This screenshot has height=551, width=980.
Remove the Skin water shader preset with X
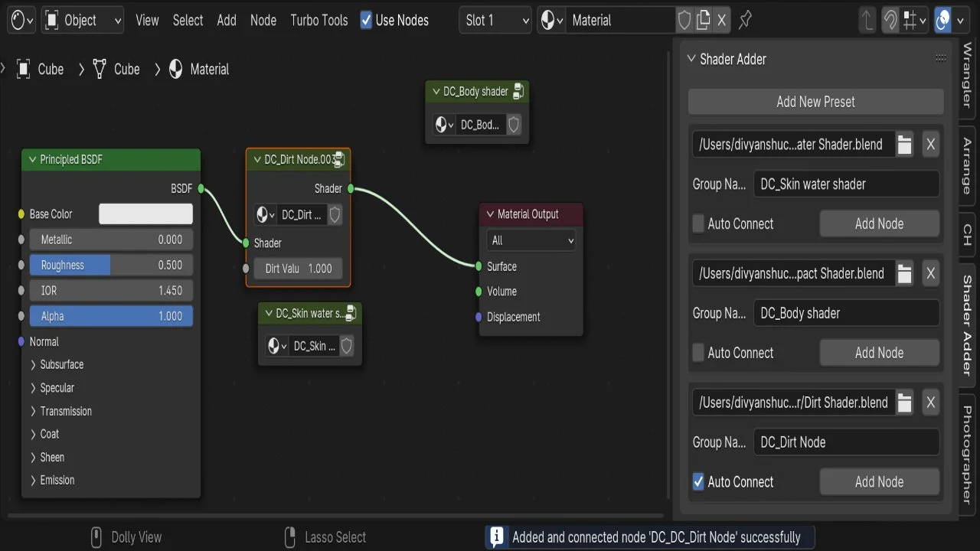[x=930, y=145]
